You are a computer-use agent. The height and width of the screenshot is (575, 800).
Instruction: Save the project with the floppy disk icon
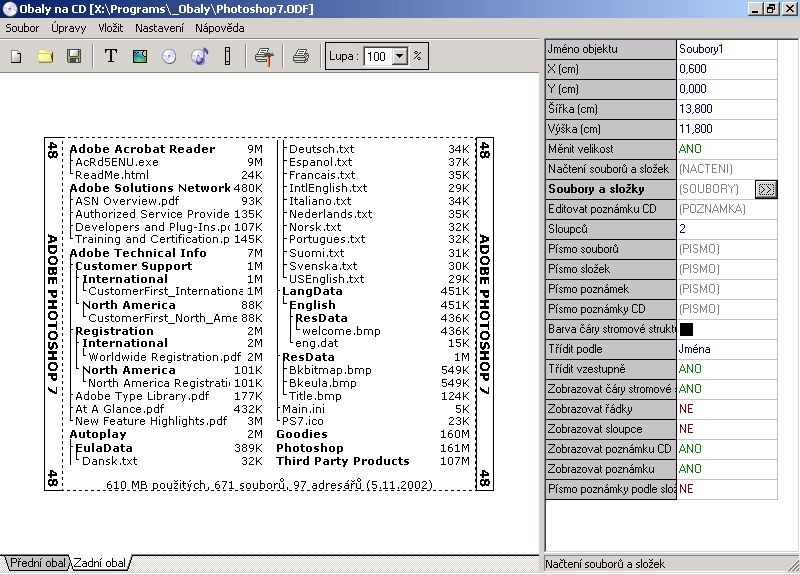click(x=73, y=57)
